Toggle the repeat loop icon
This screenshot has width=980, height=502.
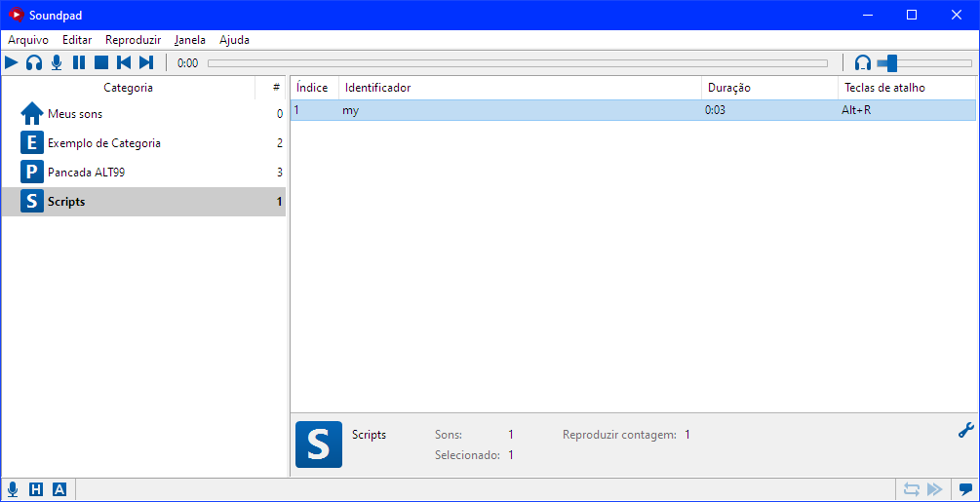pos(911,489)
